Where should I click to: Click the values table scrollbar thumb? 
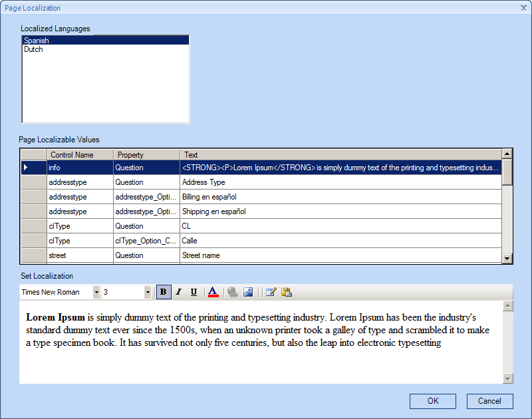pos(507,172)
